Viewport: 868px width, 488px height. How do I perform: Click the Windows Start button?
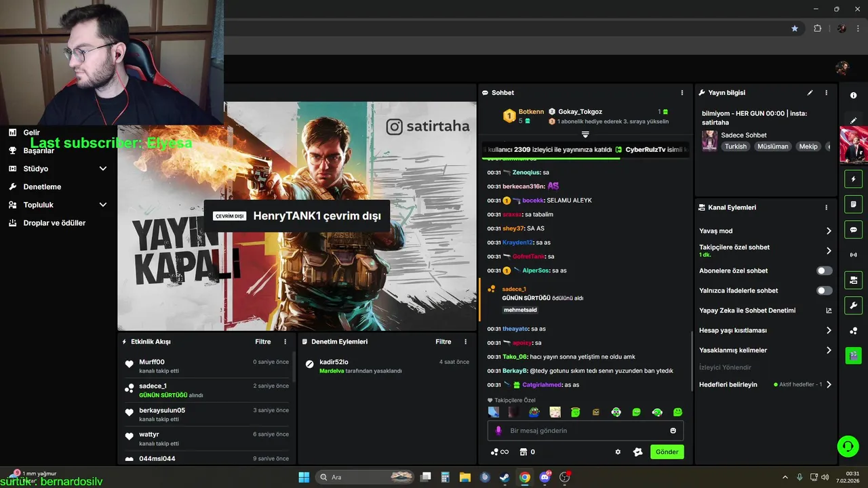click(x=304, y=477)
